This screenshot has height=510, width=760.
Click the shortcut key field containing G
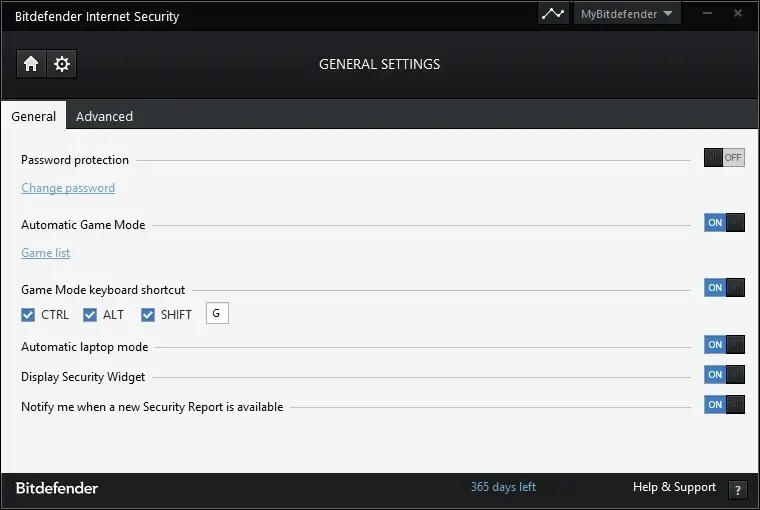[217, 314]
